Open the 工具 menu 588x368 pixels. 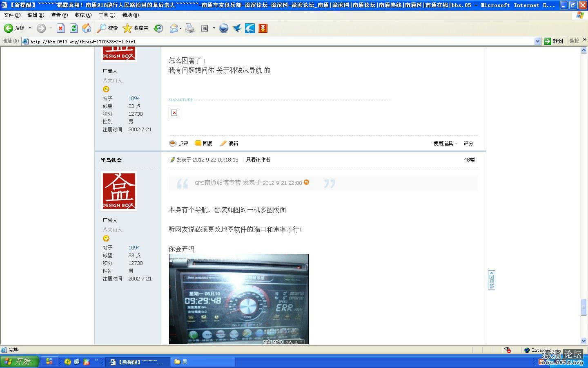click(x=107, y=15)
